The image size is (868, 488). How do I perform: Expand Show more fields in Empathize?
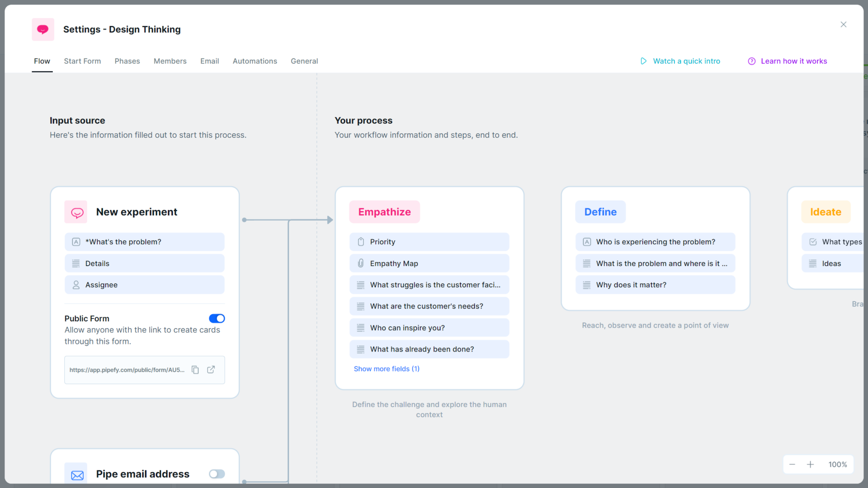(387, 369)
